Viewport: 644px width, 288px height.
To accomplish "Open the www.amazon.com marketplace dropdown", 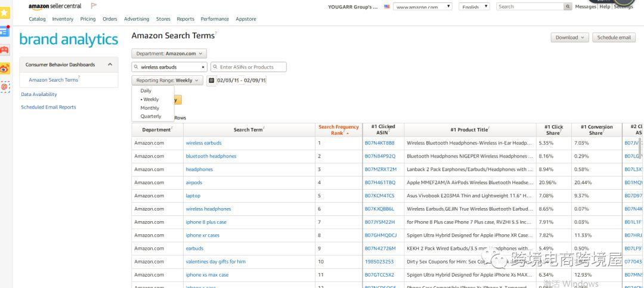I will (423, 7).
